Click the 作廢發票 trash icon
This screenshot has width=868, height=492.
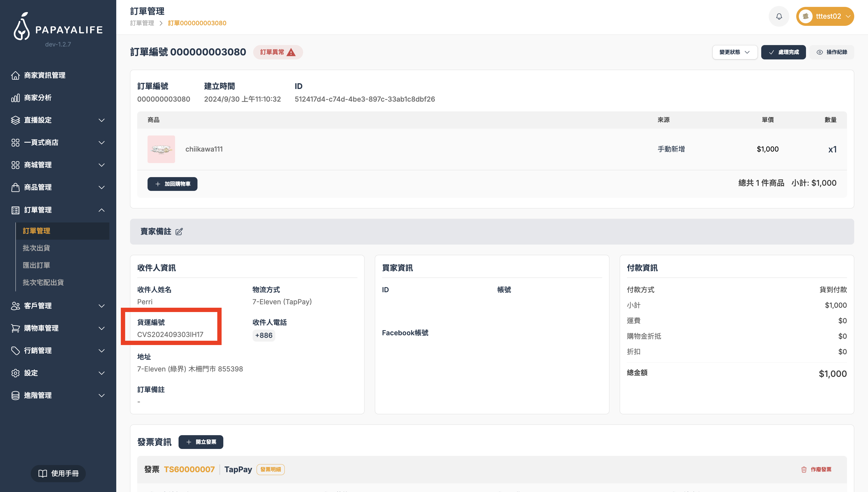click(x=804, y=469)
